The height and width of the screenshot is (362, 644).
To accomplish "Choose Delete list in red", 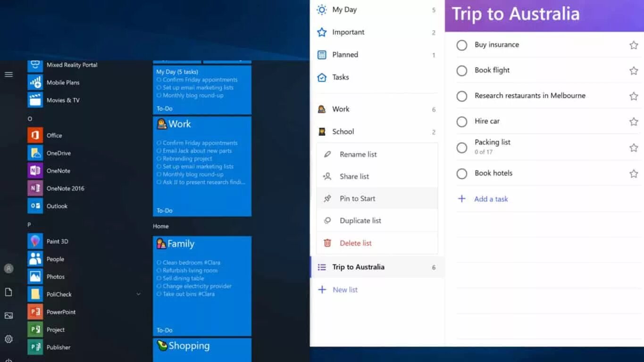I will 377,243.
